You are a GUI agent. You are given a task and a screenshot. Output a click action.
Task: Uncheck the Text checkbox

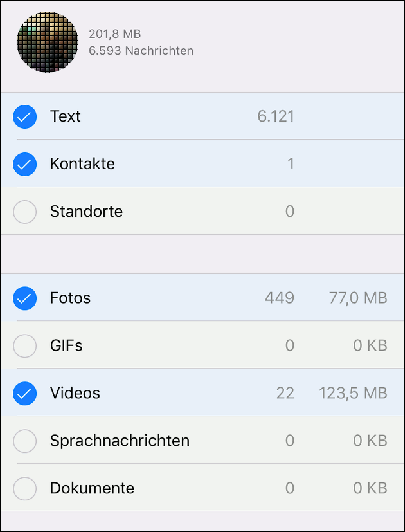click(x=25, y=116)
